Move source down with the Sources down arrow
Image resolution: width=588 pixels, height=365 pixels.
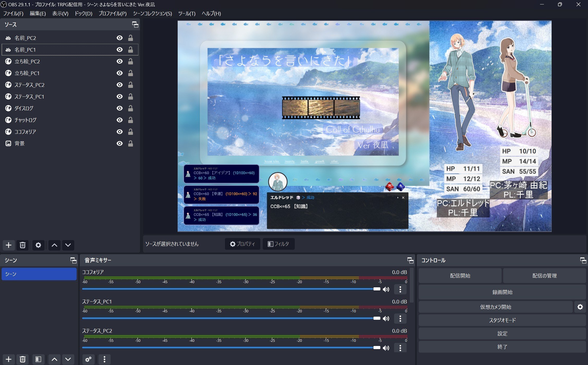tap(68, 245)
